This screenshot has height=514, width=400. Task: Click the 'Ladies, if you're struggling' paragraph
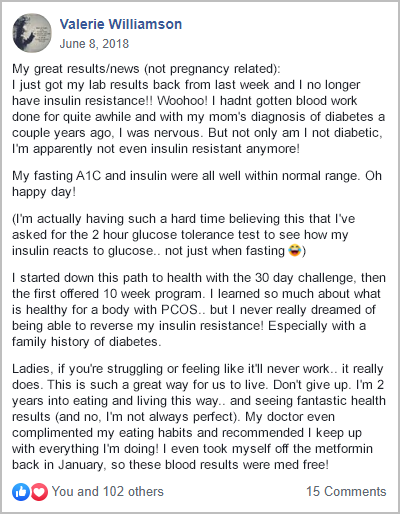(x=199, y=417)
